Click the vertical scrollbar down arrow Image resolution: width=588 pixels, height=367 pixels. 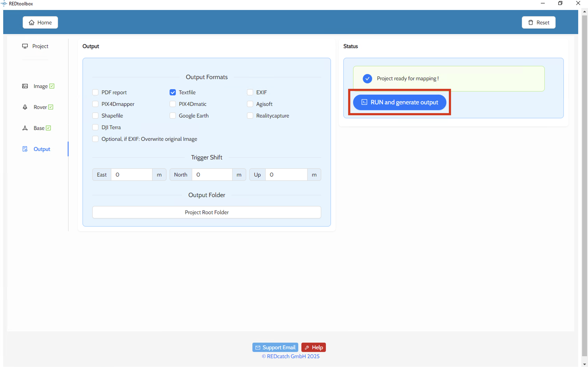[585, 364]
